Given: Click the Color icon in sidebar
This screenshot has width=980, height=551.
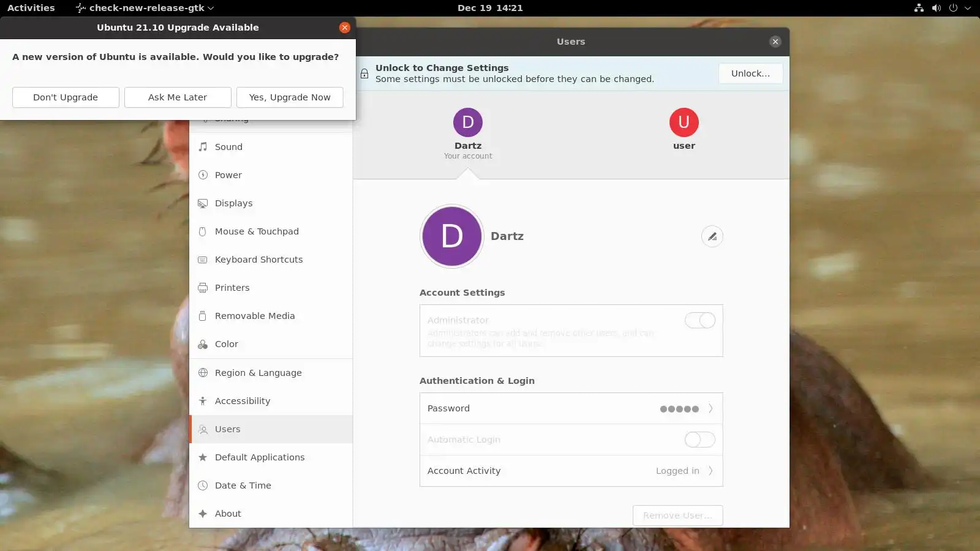Looking at the screenshot, I should [x=203, y=344].
